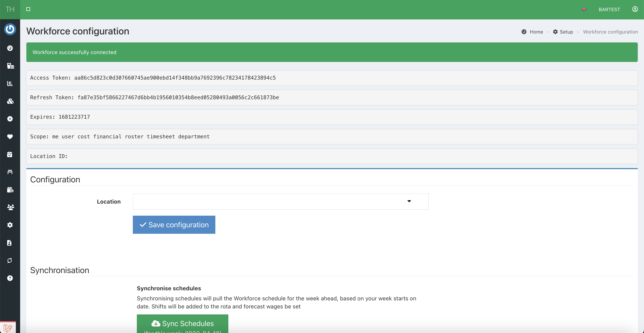This screenshot has height=333, width=644.
Task: Open the calendar check sidebar icon
Action: coord(10,154)
